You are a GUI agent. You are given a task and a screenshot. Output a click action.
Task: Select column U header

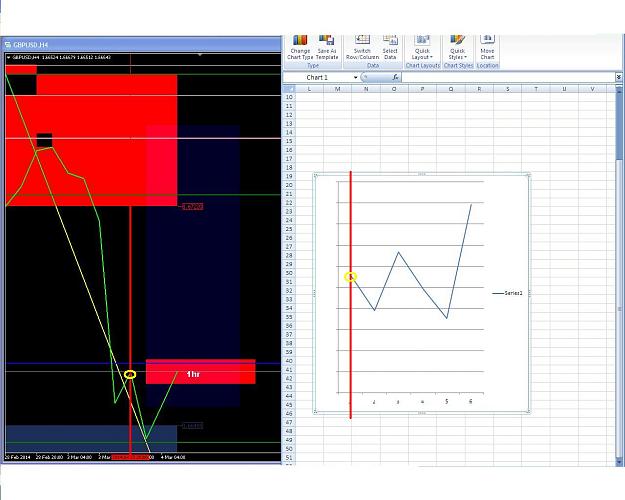[x=564, y=89]
